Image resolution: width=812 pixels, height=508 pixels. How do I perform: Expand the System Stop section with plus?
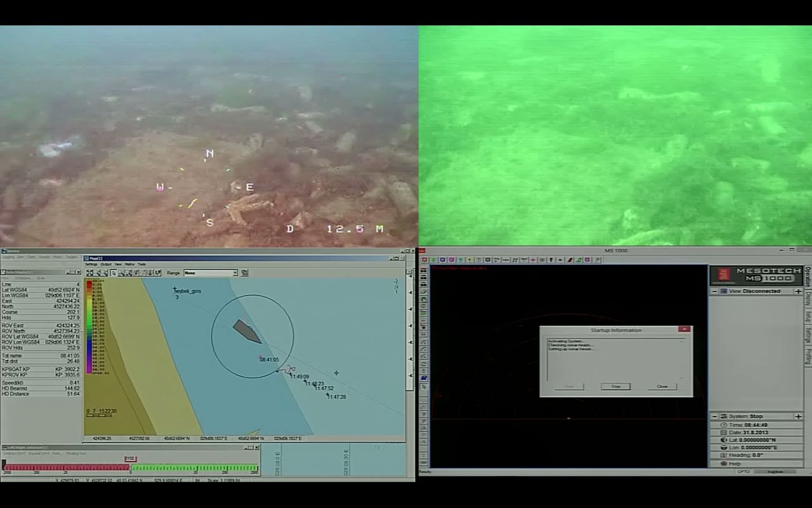point(798,417)
